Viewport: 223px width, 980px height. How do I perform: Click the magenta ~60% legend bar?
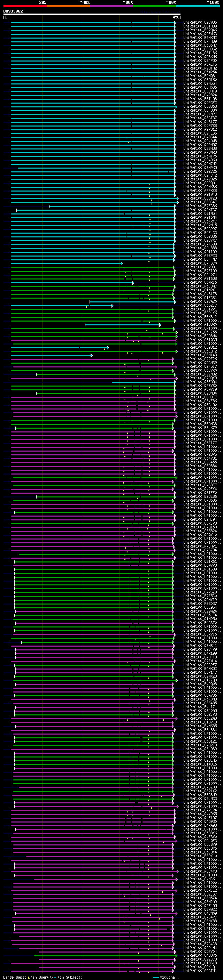pyautogui.click(x=111, y=6)
